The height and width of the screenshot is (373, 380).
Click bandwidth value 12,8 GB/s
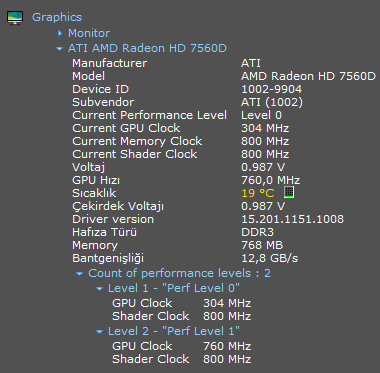(270, 258)
